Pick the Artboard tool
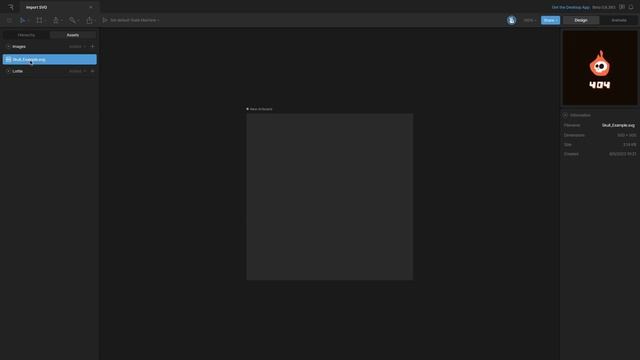640x360 pixels. 39,20
